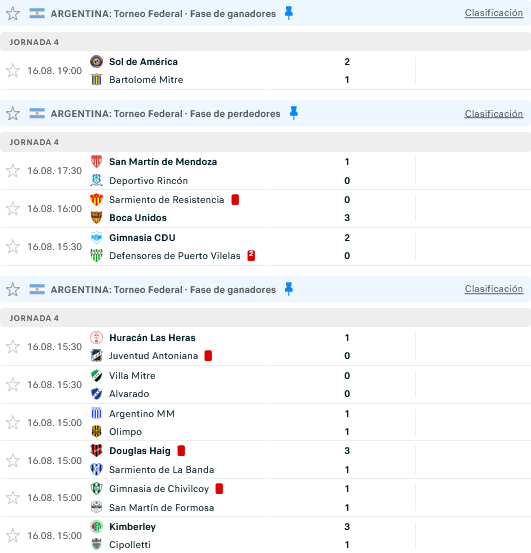
Task: Open Clasificación link in the top league header
Action: click(494, 13)
